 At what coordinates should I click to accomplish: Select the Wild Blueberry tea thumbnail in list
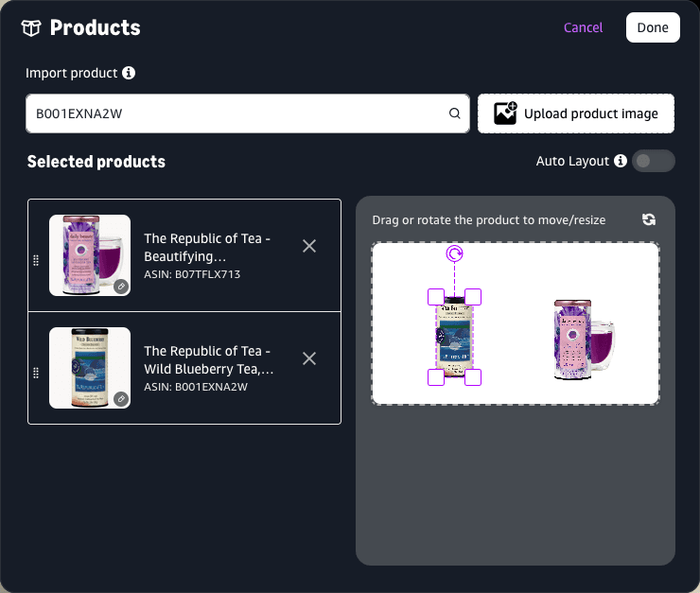coord(90,368)
